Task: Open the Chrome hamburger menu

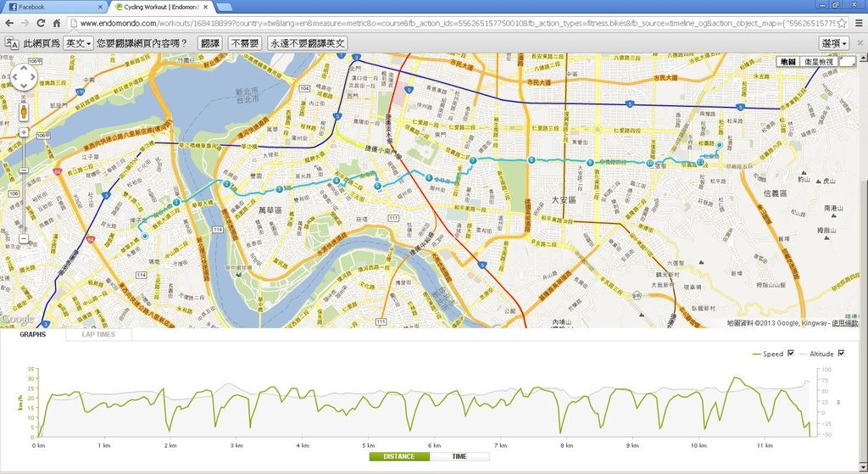Action: coord(859,23)
